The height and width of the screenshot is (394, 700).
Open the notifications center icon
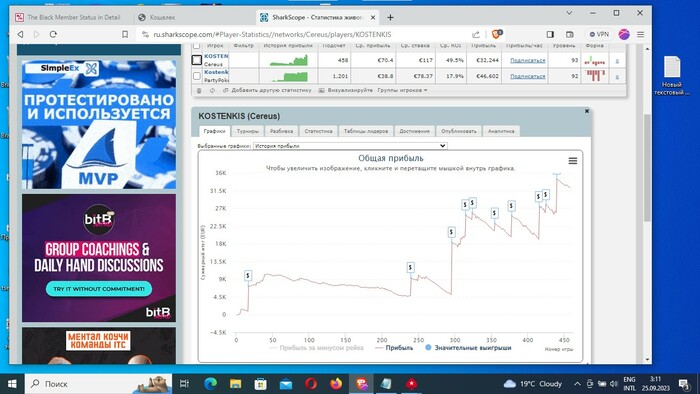tap(684, 384)
